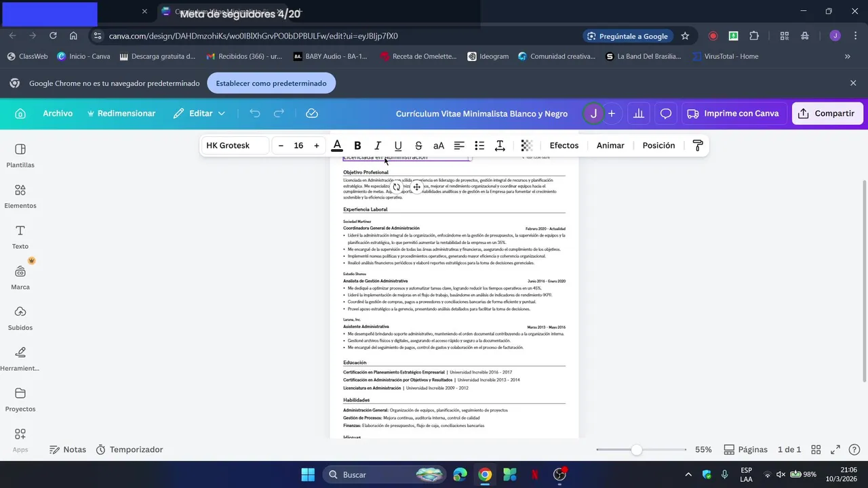This screenshot has width=868, height=488.
Task: Open the Proyectos sidebar panel
Action: point(20,400)
